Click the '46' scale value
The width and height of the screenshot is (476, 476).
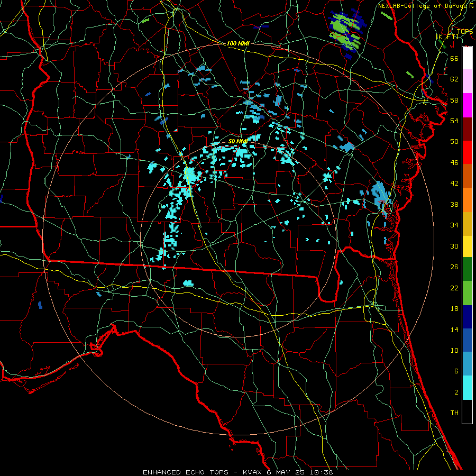point(454,163)
